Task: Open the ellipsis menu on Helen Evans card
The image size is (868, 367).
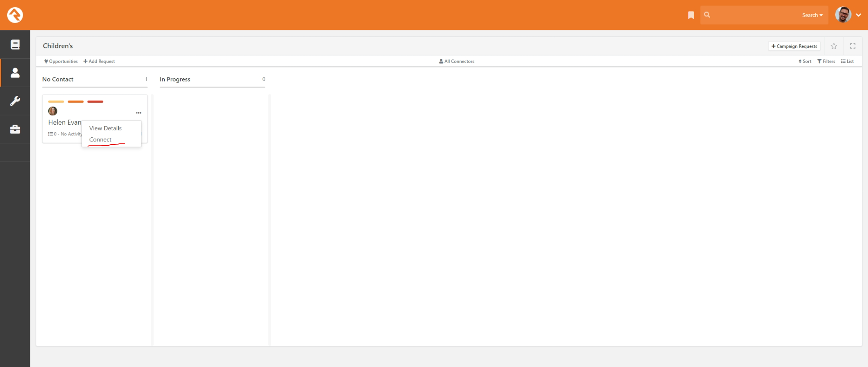Action: (139, 113)
